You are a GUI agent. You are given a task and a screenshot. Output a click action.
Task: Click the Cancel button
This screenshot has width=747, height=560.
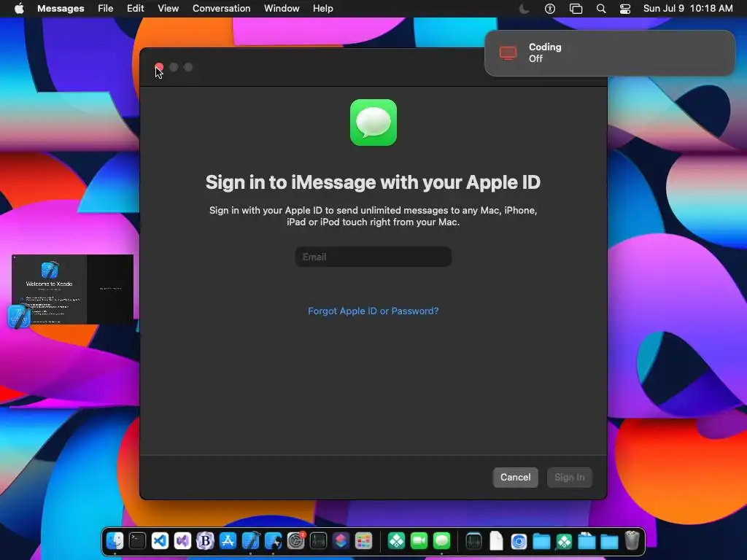tap(515, 477)
